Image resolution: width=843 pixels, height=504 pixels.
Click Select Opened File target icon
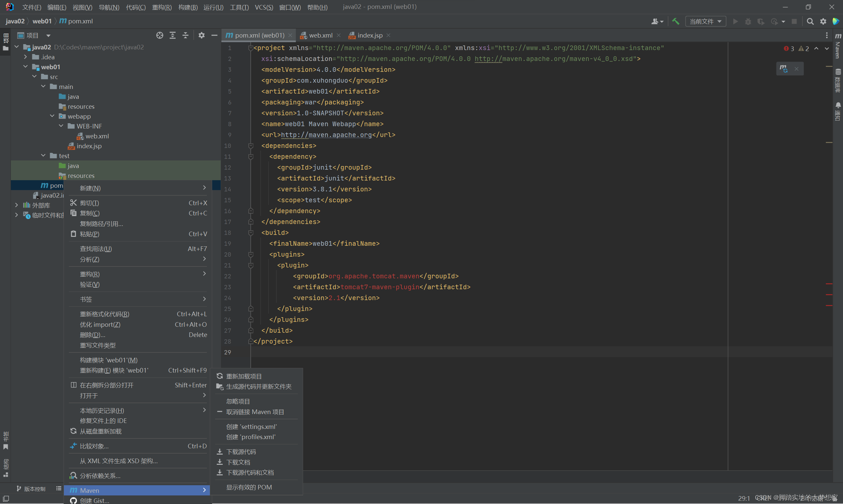(x=160, y=35)
